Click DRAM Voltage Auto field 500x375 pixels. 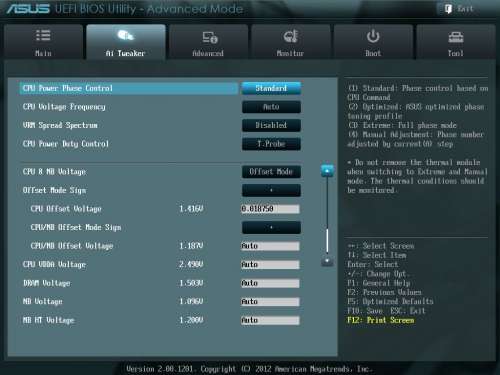click(270, 283)
